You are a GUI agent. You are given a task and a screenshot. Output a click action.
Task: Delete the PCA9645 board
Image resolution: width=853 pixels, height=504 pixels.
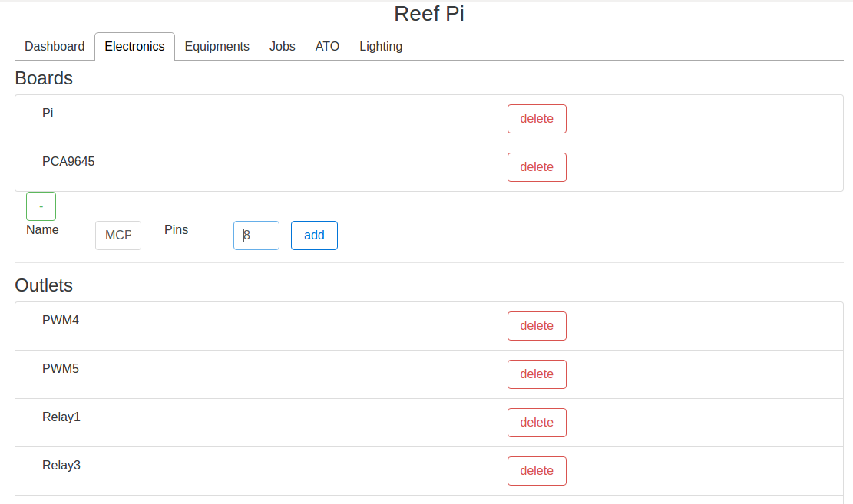pos(537,167)
